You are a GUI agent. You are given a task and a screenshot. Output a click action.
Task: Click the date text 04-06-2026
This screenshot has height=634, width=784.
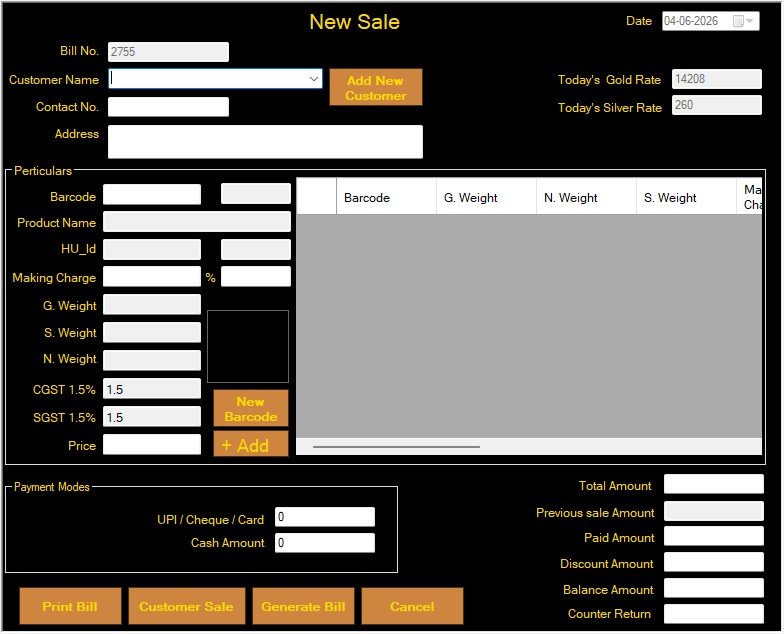click(x=691, y=21)
